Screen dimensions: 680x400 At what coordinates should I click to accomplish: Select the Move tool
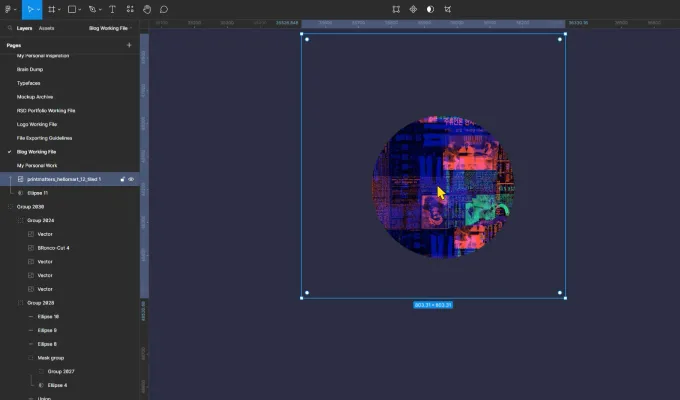[x=30, y=9]
